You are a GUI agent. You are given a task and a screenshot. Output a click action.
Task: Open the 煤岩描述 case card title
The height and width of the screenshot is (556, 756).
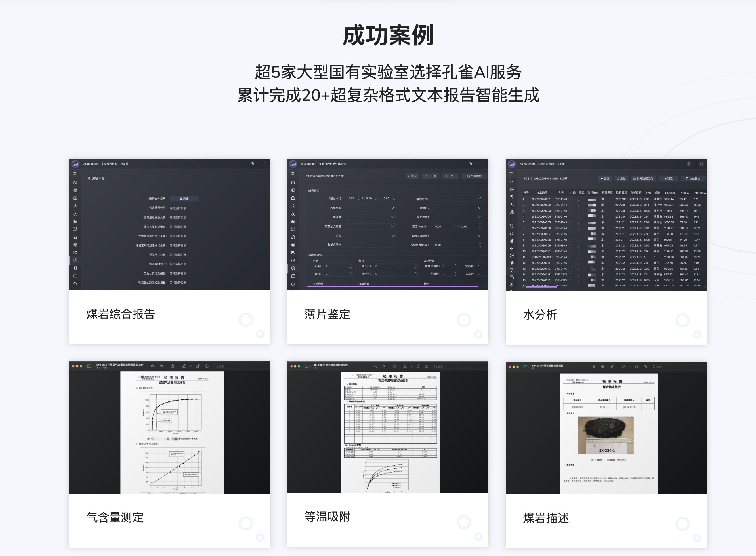[546, 518]
